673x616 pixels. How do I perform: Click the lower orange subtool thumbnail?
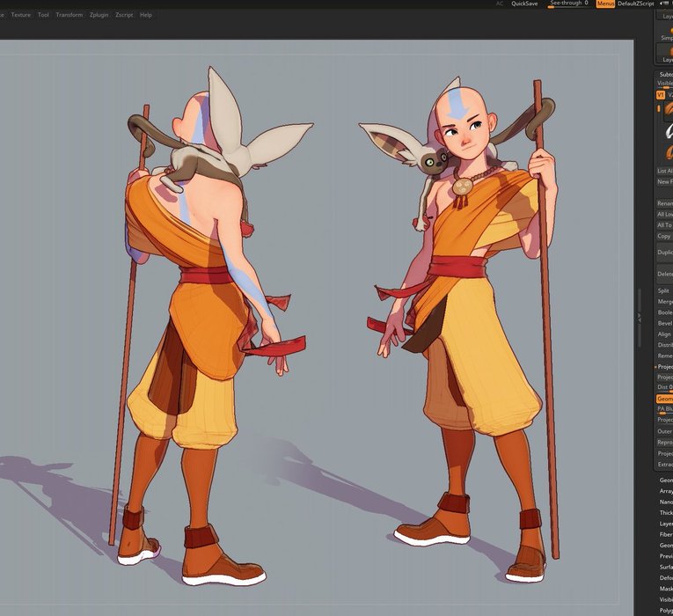click(x=668, y=151)
